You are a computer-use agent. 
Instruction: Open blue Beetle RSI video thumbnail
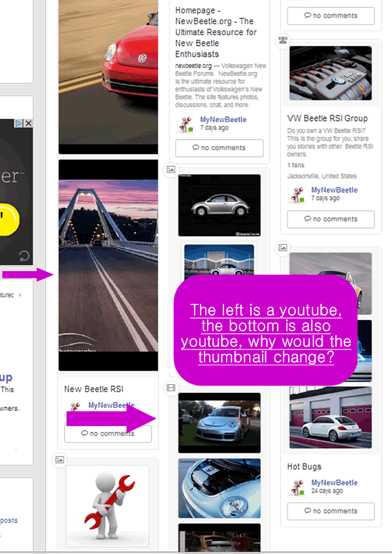coord(219,423)
